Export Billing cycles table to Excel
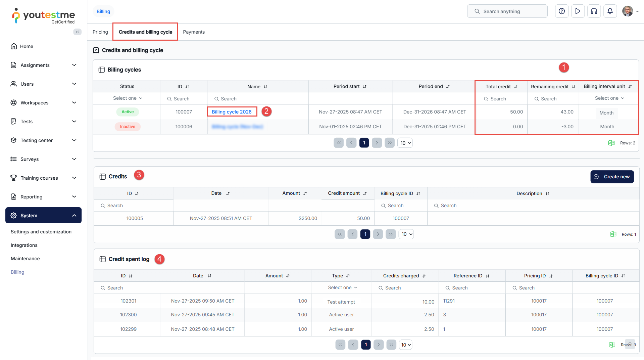Screen dimensions: 644x360 coord(611,143)
